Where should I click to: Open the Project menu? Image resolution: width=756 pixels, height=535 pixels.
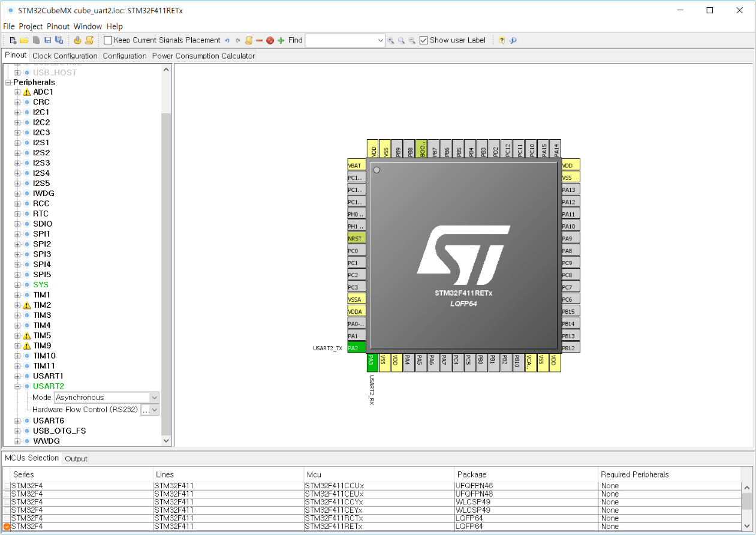31,26
